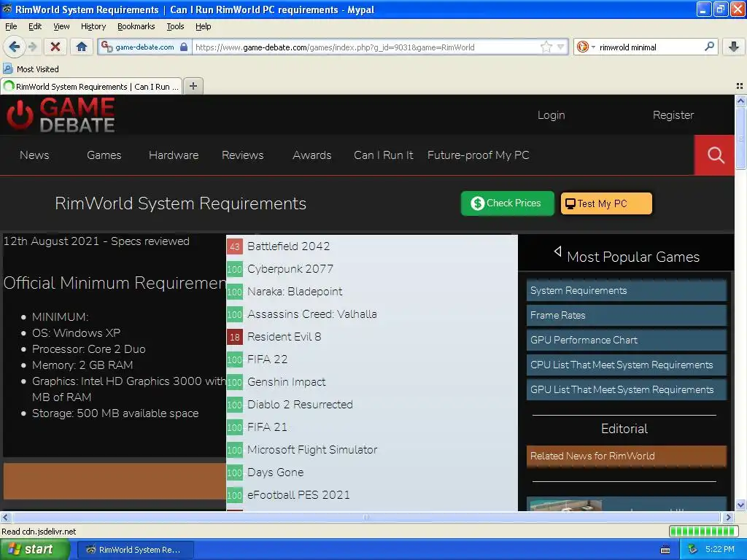747x560 pixels.
Task: Open the Can I Run It nav item
Action: (x=384, y=155)
